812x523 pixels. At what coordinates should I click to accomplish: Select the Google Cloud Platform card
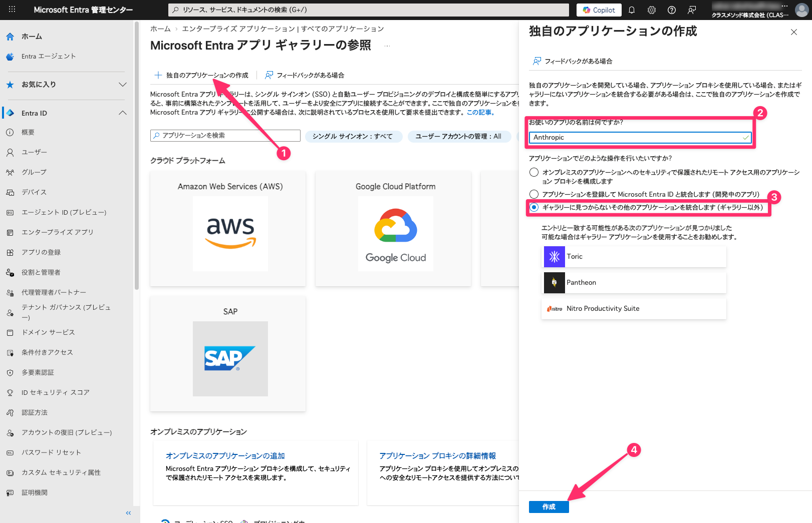pos(393,229)
